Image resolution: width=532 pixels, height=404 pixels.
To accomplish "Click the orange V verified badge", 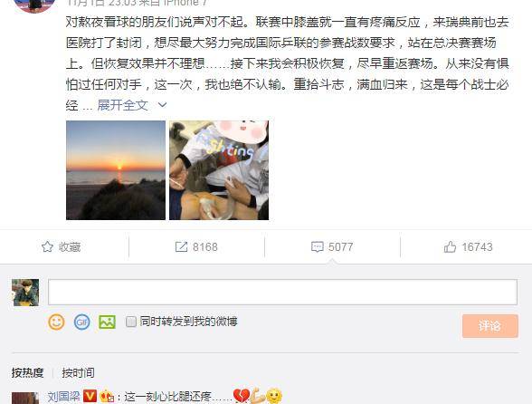I will pos(90,396).
